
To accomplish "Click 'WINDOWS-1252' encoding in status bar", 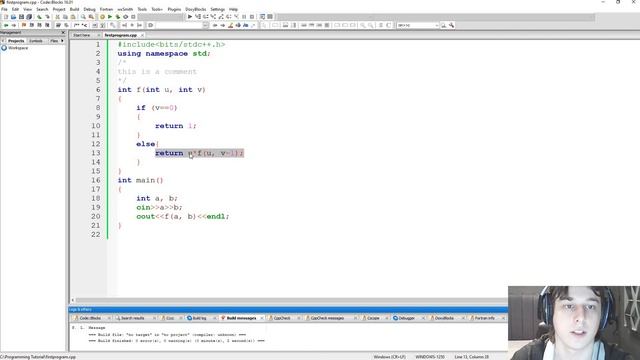I will pos(430,357).
